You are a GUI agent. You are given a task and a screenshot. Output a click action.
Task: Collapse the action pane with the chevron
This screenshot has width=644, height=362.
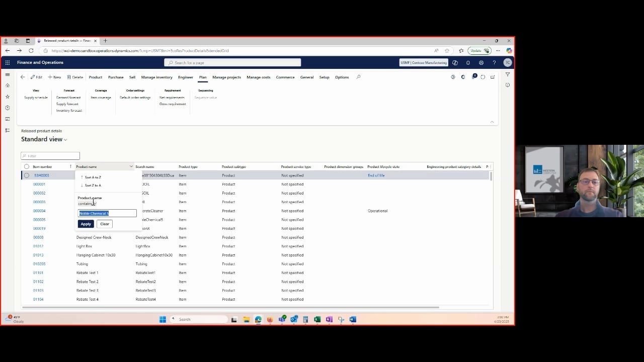[492, 122]
